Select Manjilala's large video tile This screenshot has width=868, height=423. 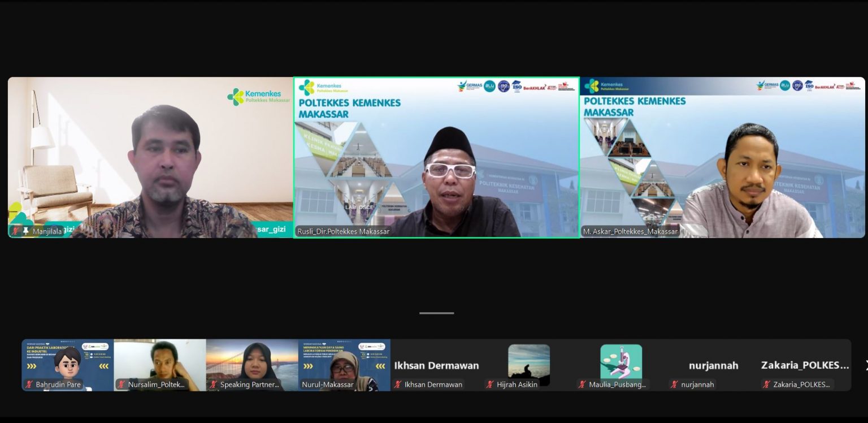pos(150,157)
